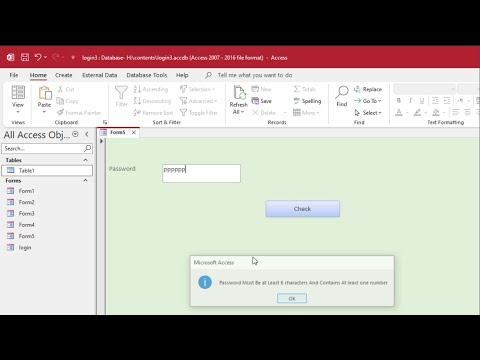Select Form3 in the navigation pane

point(47,213)
